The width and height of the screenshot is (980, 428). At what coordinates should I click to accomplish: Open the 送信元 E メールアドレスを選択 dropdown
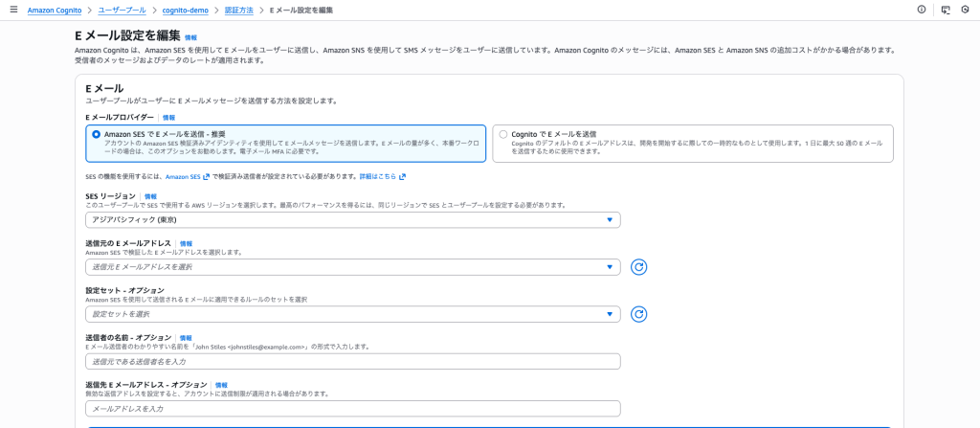click(x=352, y=267)
